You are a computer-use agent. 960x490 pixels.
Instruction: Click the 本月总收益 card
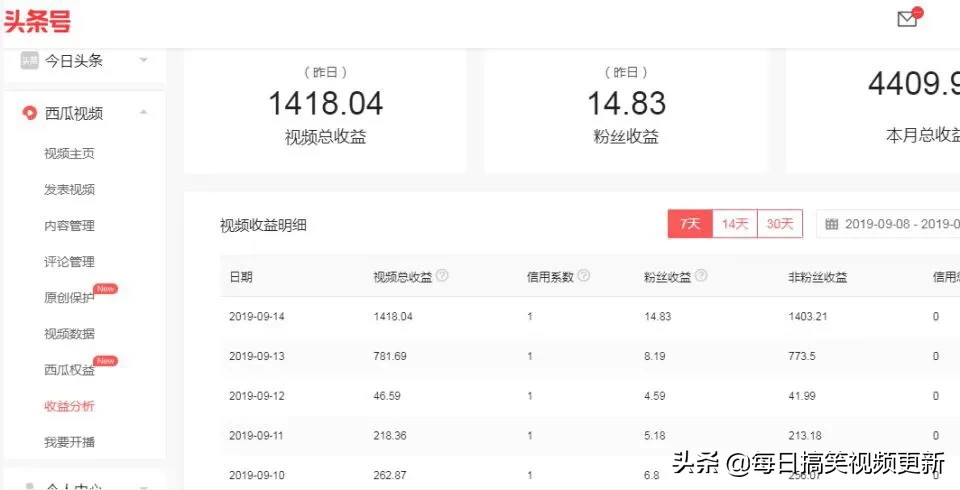click(x=873, y=110)
